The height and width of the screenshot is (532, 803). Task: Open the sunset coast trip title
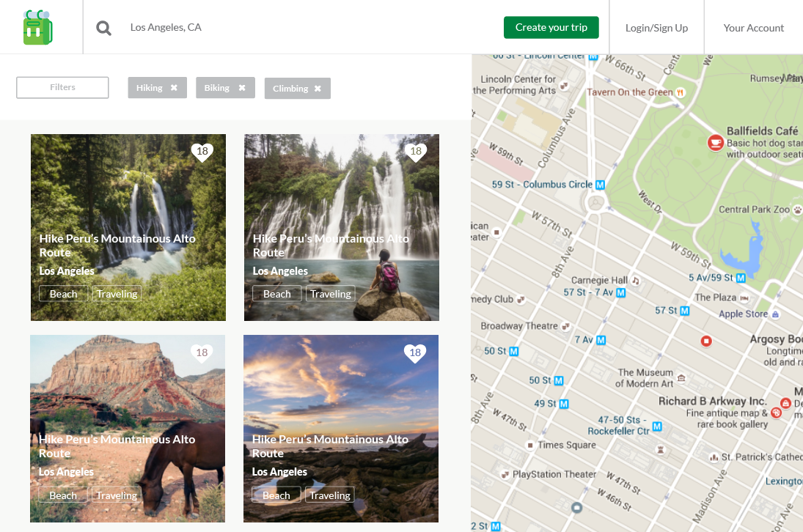tap(330, 446)
